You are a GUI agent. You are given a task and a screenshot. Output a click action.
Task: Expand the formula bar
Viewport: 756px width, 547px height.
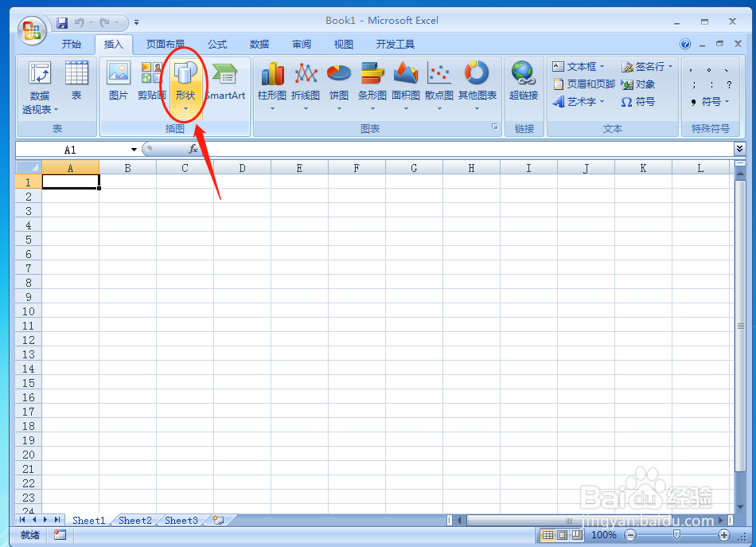(x=739, y=149)
